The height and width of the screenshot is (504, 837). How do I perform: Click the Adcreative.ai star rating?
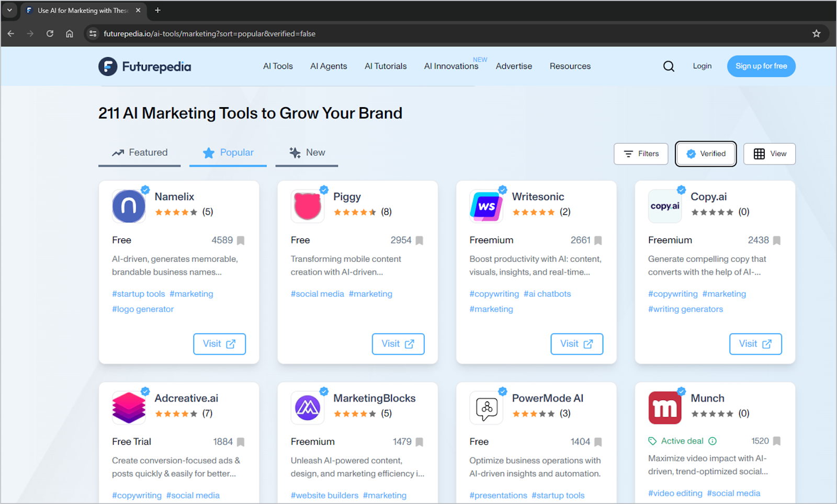176,414
